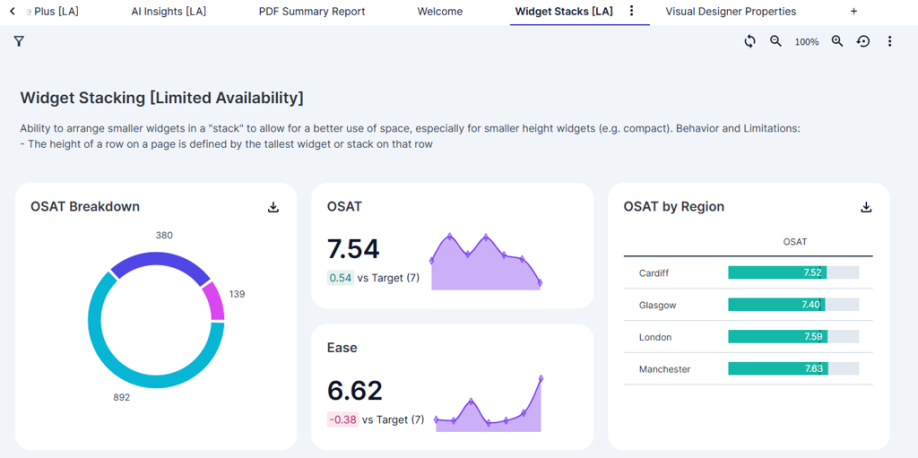Click the reset zoom history icon
Viewport: 918px width, 458px height.
coord(864,42)
